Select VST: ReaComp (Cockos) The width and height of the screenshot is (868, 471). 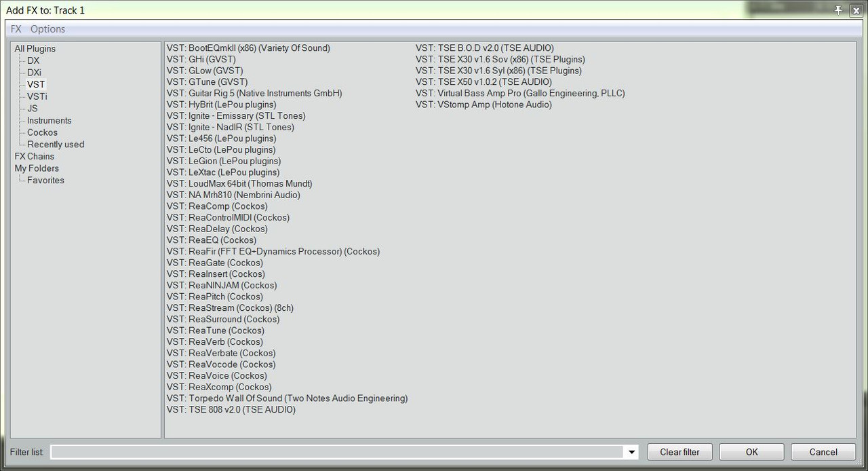[217, 206]
